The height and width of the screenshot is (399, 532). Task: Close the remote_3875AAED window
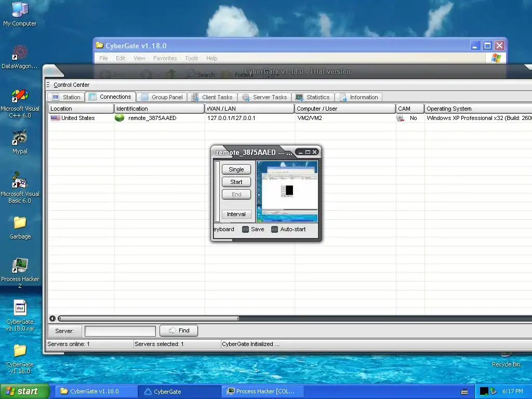[314, 152]
